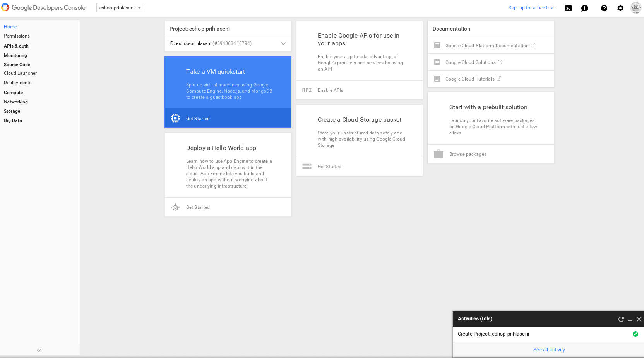Image resolution: width=644 pixels, height=358 pixels.
Task: Expand the project ID details chevron
Action: pos(283,44)
